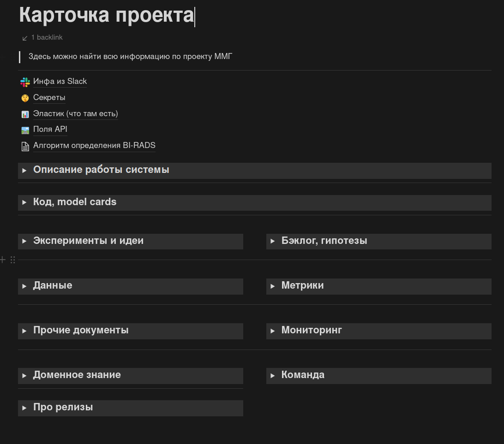
Task: Click the six-dot drag handle icon
Action: tap(12, 260)
